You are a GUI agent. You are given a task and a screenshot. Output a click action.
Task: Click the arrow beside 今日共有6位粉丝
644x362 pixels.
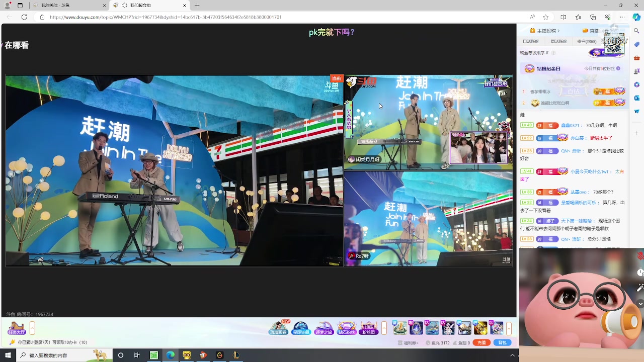618,68
